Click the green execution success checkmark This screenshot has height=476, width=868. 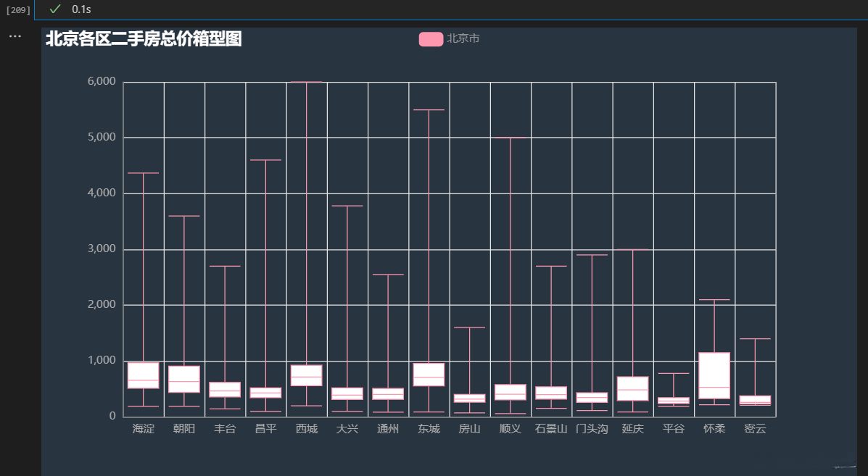coord(54,9)
